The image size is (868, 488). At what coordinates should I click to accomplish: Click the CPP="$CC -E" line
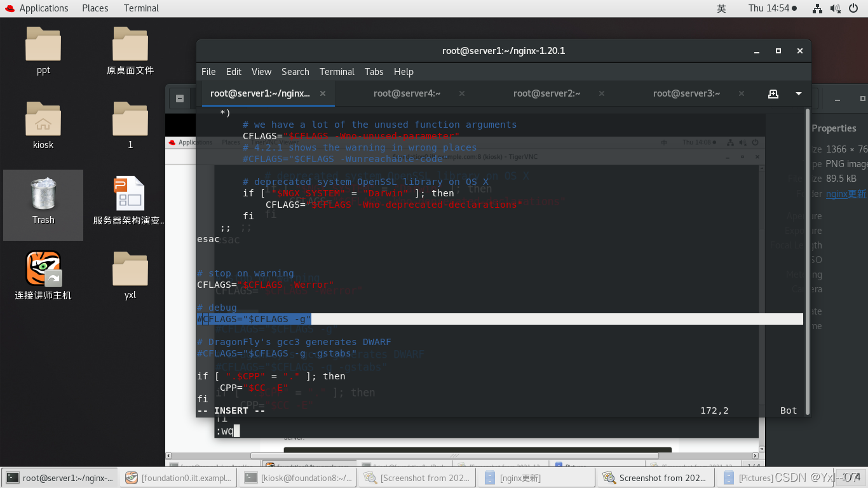pos(254,388)
